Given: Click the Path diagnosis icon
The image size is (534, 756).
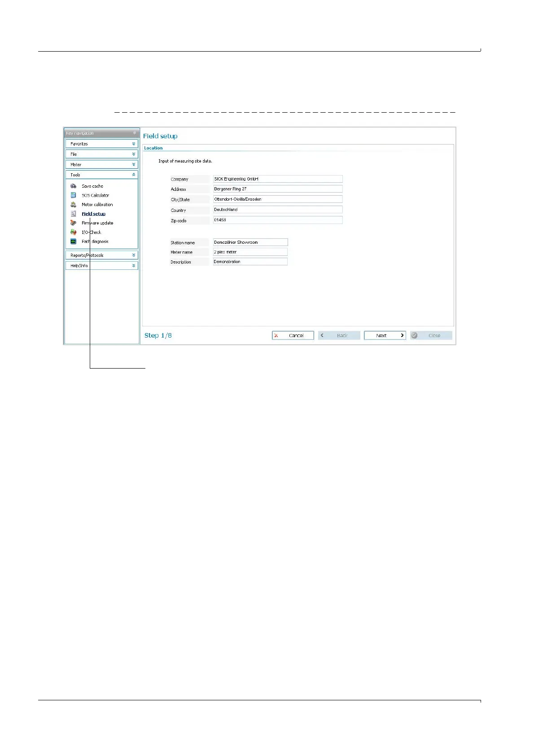Looking at the screenshot, I should click(x=73, y=241).
